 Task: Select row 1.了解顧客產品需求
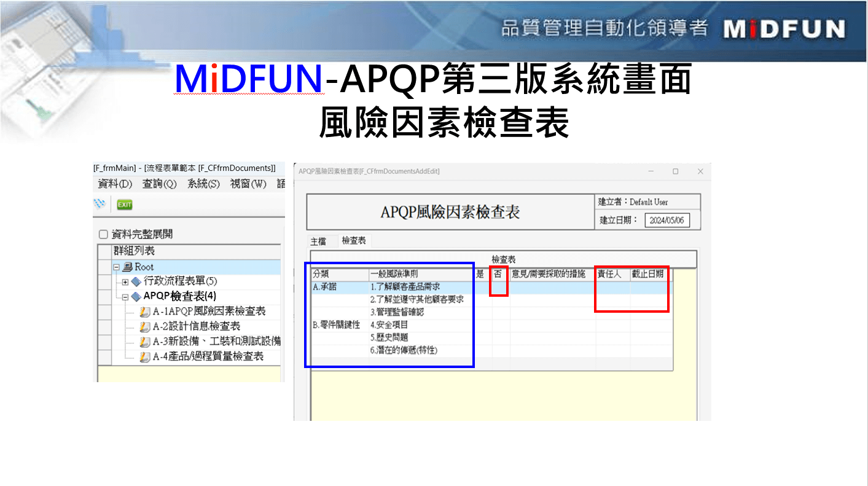pos(405,287)
